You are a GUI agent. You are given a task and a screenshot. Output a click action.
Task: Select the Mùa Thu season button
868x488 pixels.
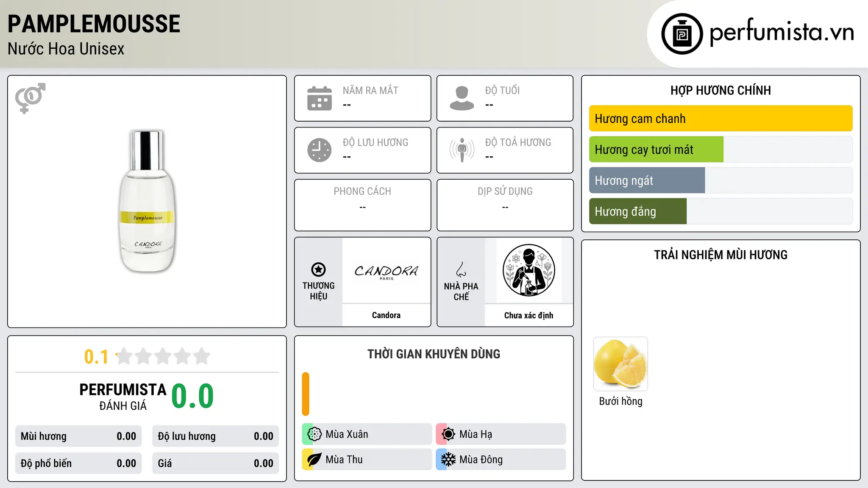click(367, 460)
